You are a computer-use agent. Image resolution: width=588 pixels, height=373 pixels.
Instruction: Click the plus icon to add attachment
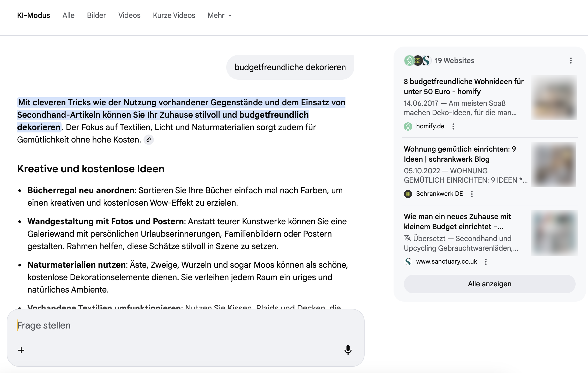(21, 350)
